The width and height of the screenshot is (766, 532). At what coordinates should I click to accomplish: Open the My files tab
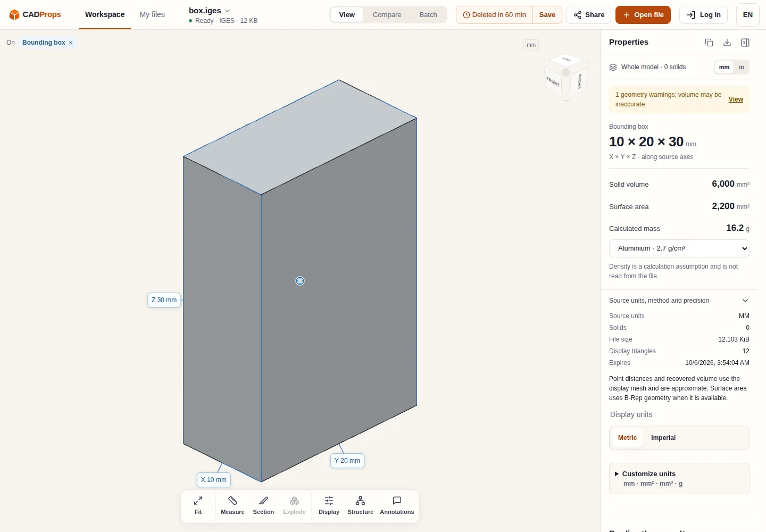[x=152, y=14]
